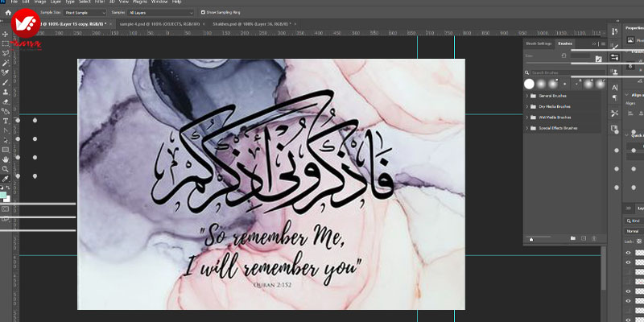Select the Hand tool
644x322 pixels.
(x=6, y=159)
